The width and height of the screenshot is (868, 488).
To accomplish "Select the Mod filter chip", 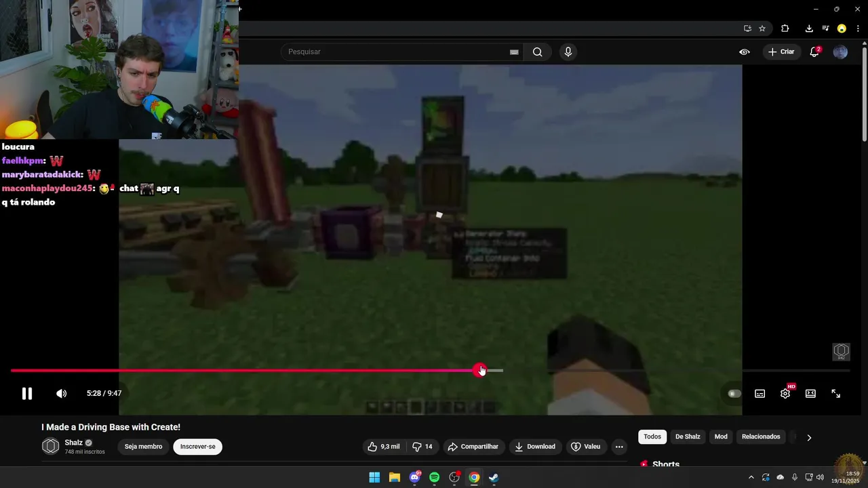I will (721, 436).
